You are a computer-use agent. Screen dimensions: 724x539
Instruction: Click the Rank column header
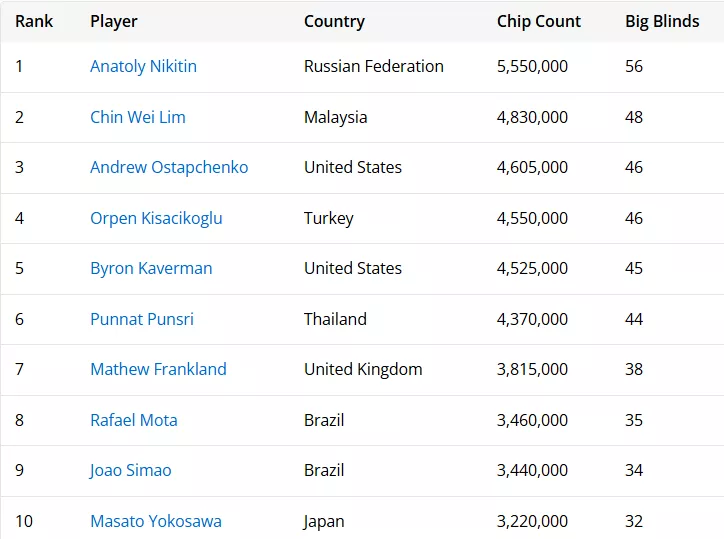34,21
